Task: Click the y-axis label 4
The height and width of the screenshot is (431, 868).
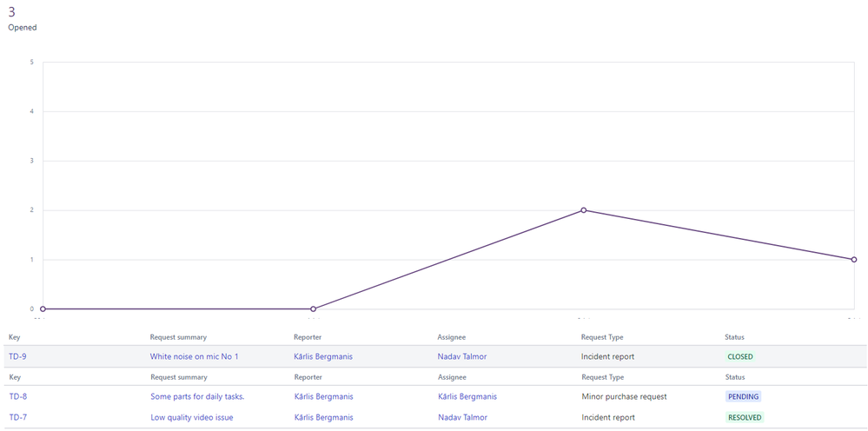Action: [31, 112]
